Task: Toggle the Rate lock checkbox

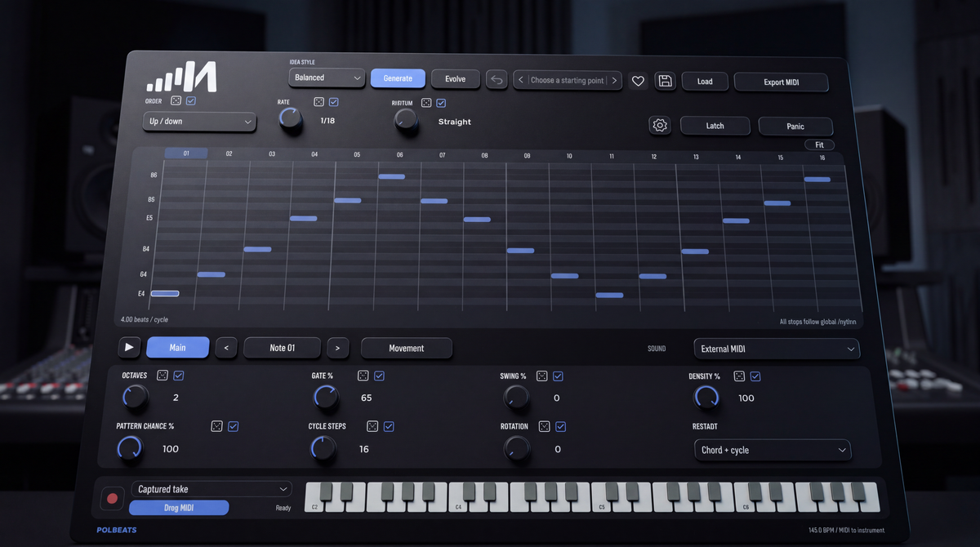Action: pos(334,102)
